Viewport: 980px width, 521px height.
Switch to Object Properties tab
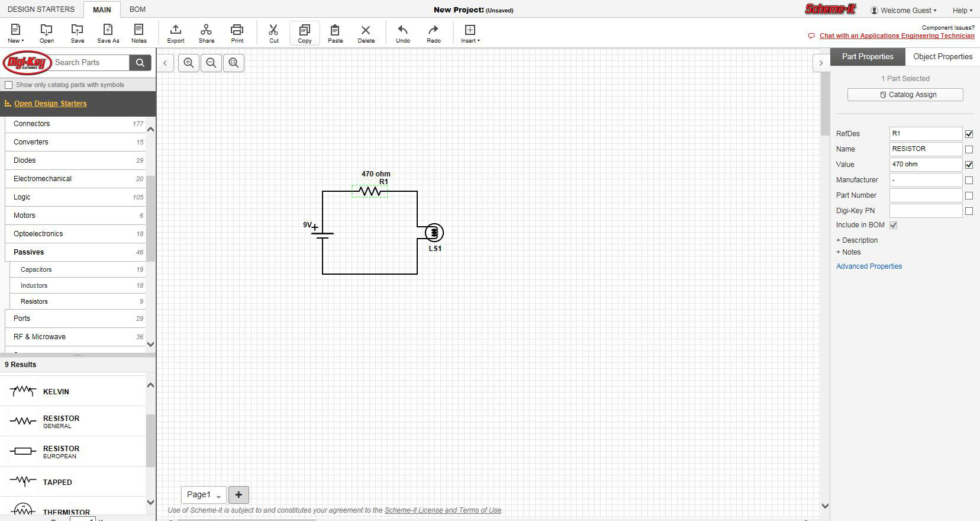point(942,57)
